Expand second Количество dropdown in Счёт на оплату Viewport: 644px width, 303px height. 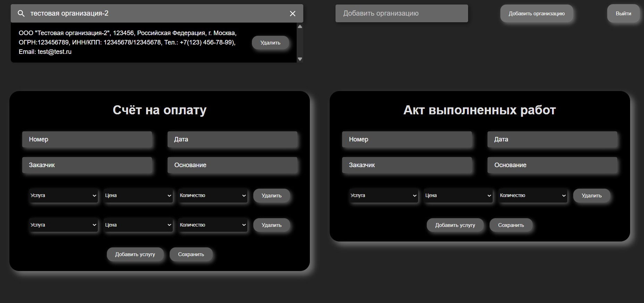click(x=213, y=225)
